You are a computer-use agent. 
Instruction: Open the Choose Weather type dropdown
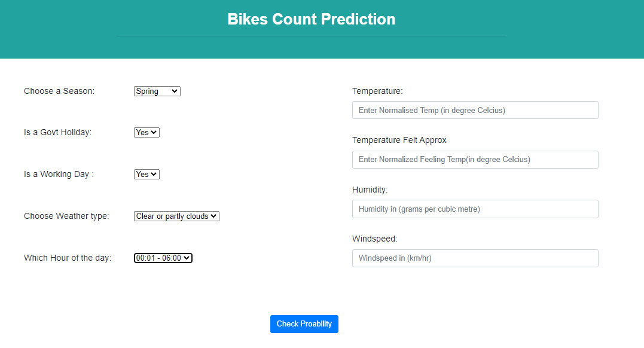click(x=176, y=216)
